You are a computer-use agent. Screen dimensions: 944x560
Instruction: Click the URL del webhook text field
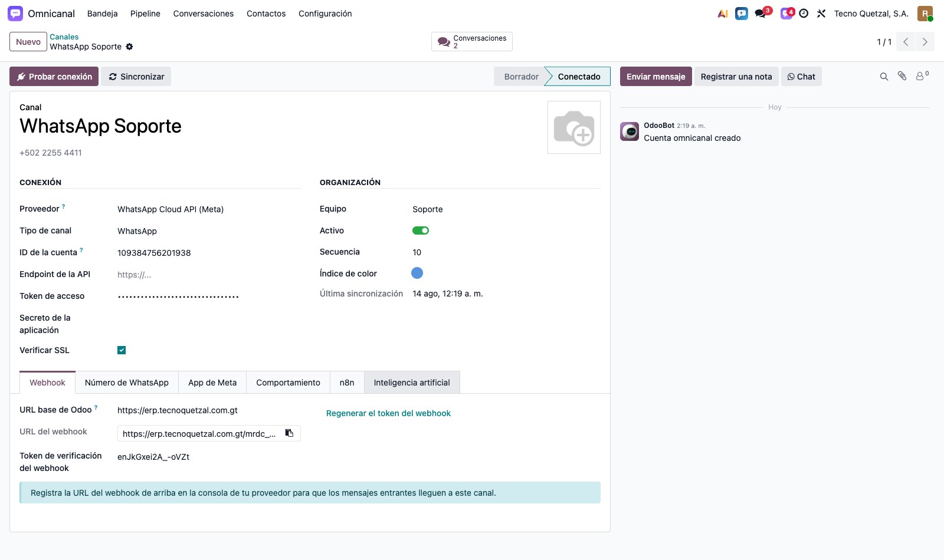(199, 434)
